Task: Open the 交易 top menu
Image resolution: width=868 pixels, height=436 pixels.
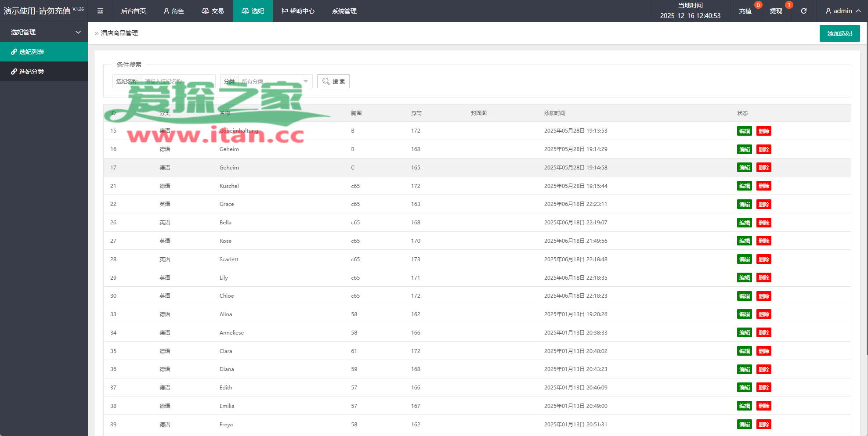Action: pyautogui.click(x=213, y=11)
